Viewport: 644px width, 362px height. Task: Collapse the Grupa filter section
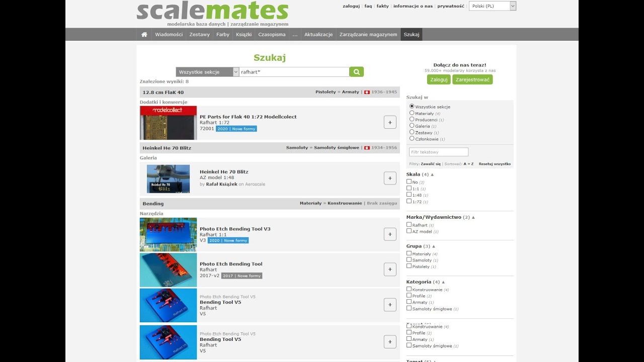(434, 246)
